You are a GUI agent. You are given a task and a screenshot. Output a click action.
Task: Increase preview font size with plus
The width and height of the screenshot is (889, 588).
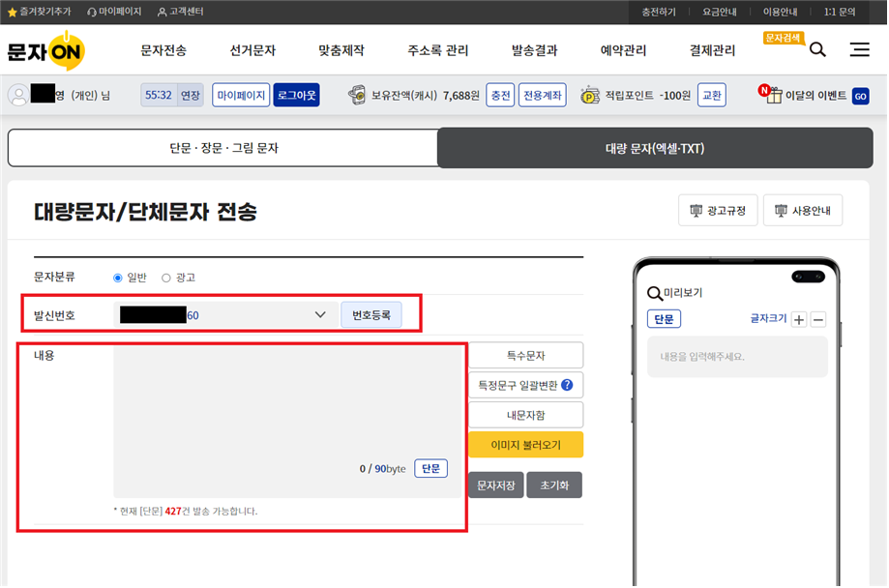[799, 320]
